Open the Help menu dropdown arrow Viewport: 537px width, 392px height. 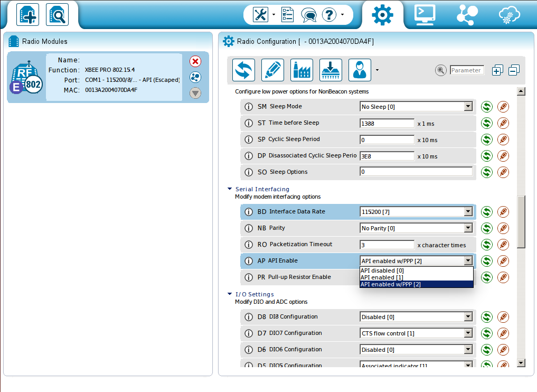tap(342, 15)
